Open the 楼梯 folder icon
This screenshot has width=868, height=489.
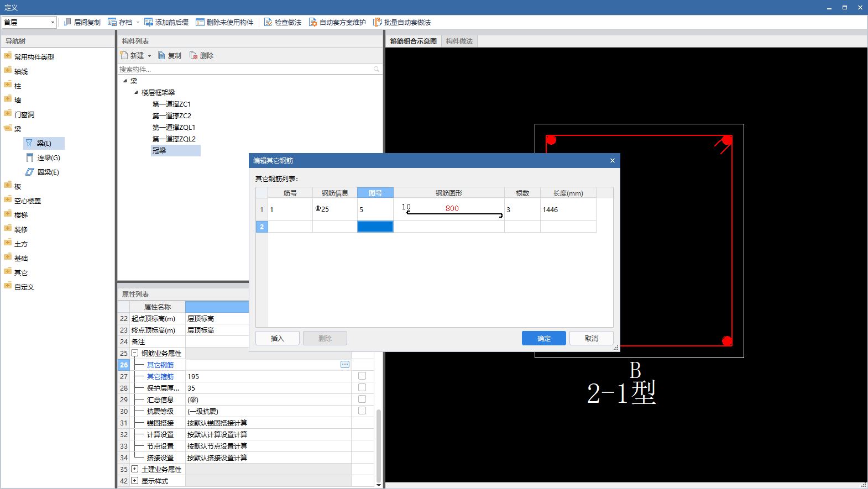click(x=8, y=214)
